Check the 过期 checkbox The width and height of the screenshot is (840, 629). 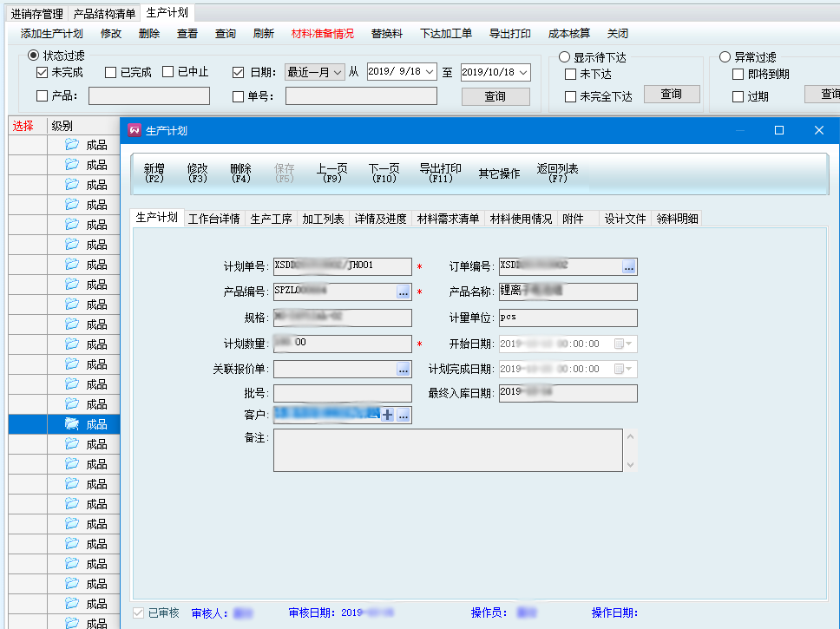point(738,96)
